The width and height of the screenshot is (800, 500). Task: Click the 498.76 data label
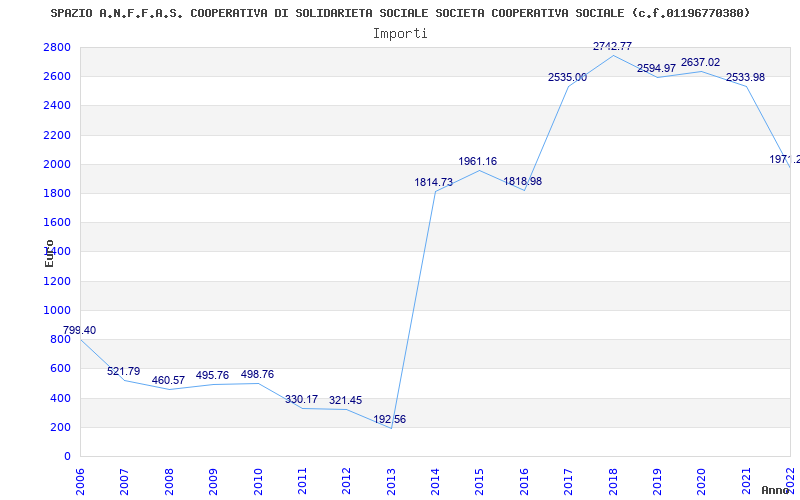pos(257,374)
